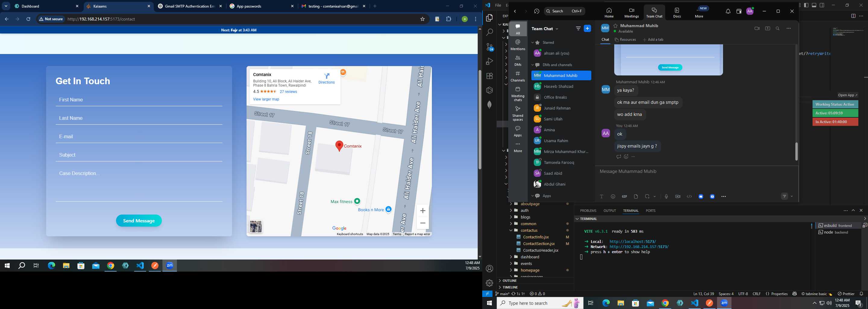Click Mentions in Zoom chat sidebar
Screen dimensions: 868x309
point(518,45)
